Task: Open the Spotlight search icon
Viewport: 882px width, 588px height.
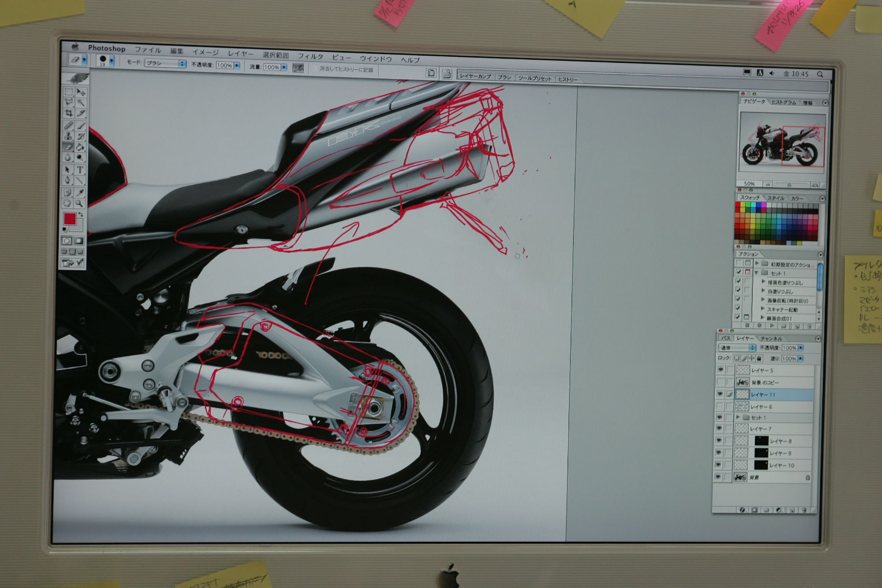Action: [820, 74]
